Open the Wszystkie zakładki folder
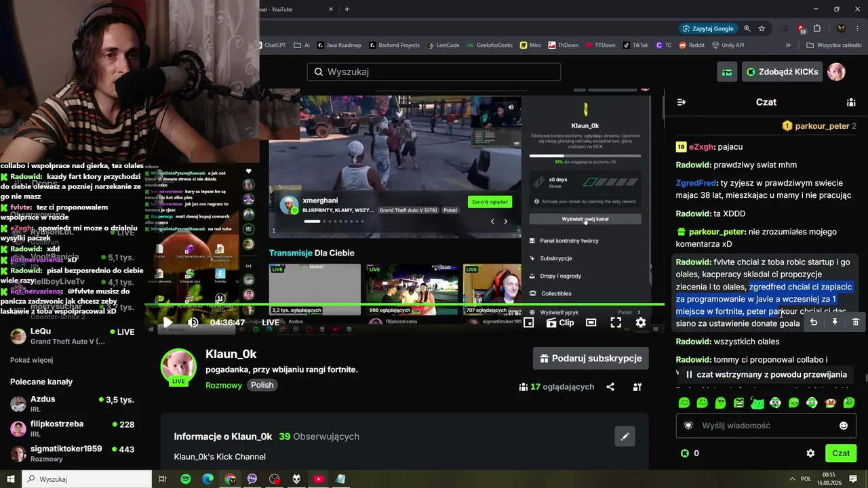The image size is (868, 488). pyautogui.click(x=833, y=45)
